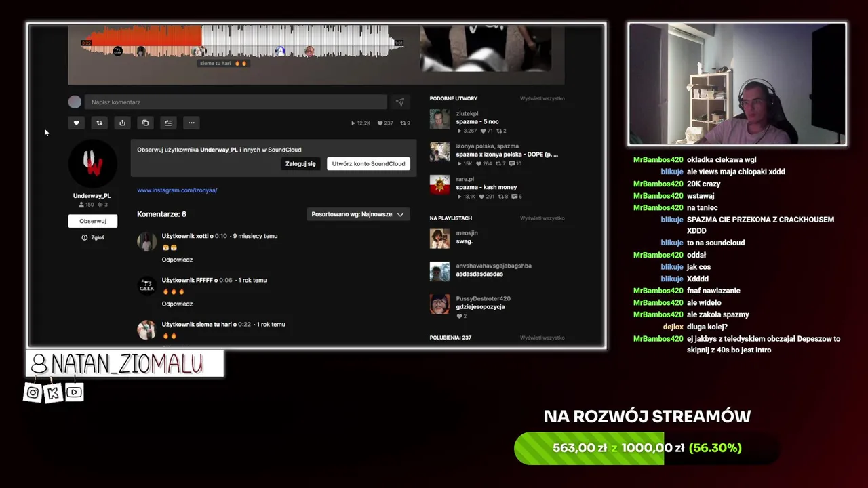The height and width of the screenshot is (488, 868).
Task: Click chat message '20K crazy'
Action: tap(704, 184)
